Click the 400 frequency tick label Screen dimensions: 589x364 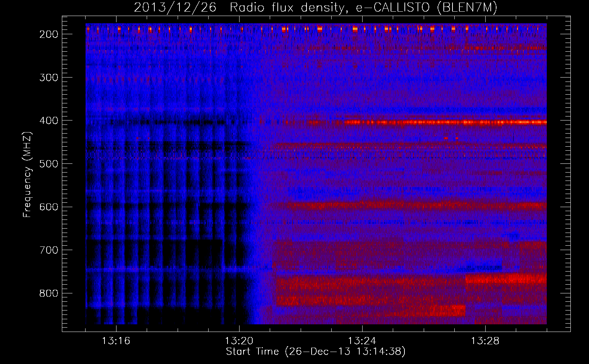point(48,120)
